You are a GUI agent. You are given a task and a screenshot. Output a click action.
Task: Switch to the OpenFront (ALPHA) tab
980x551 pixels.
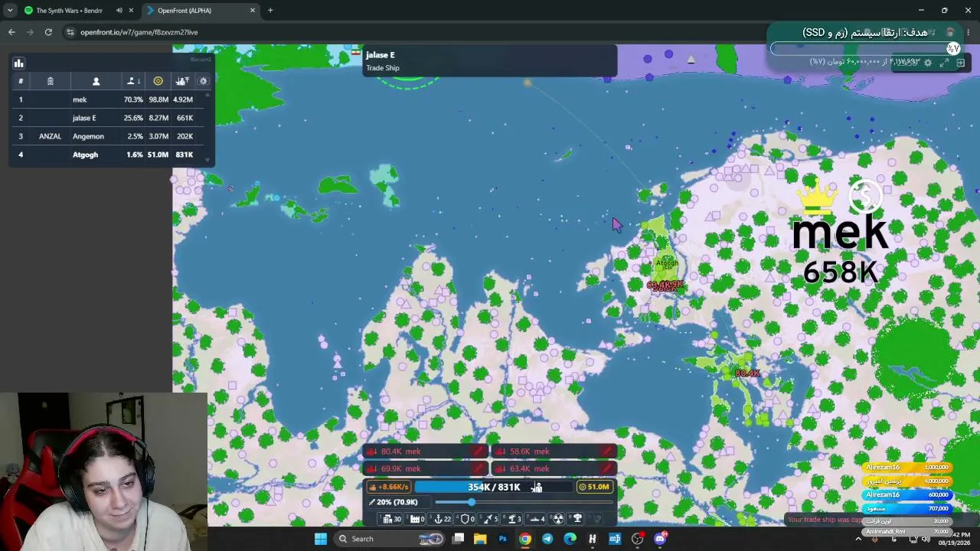coord(201,11)
